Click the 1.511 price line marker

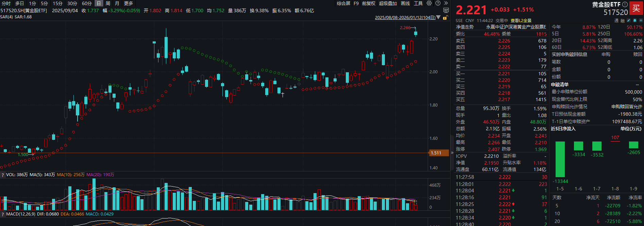point(439,153)
